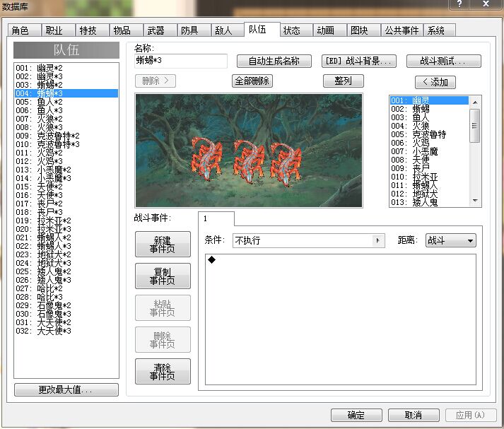This screenshot has width=504, height=429.
Task: Open the 条件 arrow button
Action: coord(377,240)
